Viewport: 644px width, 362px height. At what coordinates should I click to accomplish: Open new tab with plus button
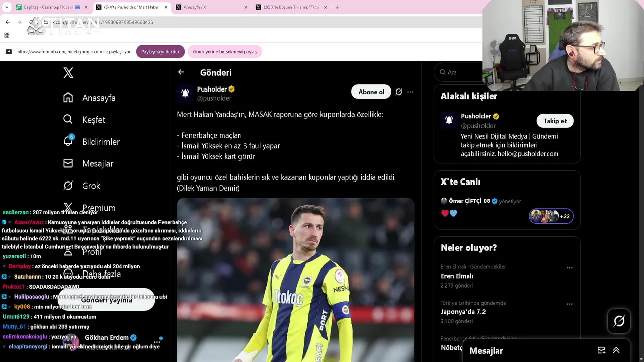click(337, 7)
